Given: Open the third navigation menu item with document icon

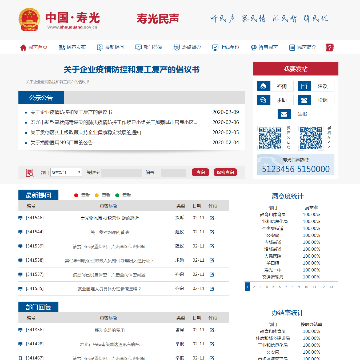Looking at the screenshot, I should pos(110,47).
